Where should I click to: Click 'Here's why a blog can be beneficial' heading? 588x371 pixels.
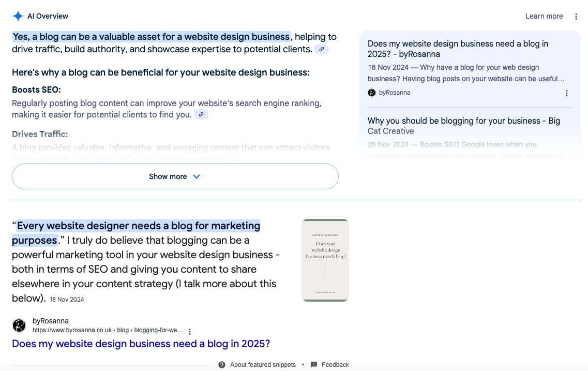click(x=160, y=72)
